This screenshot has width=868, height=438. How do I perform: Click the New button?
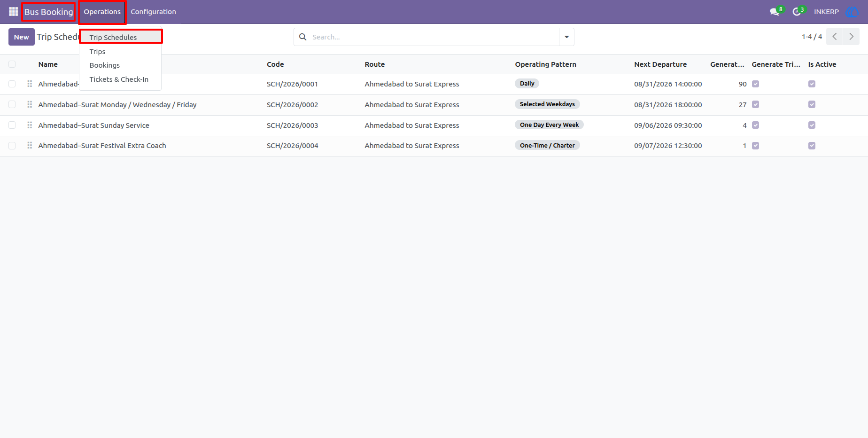(x=21, y=37)
